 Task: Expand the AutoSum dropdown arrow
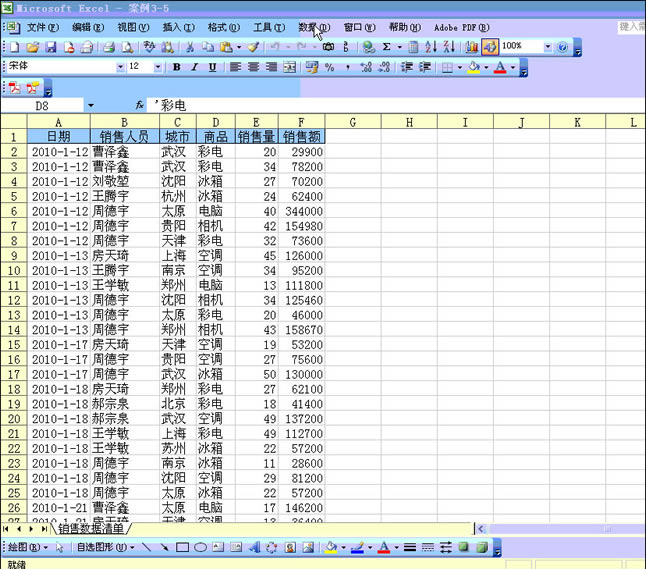(x=399, y=47)
